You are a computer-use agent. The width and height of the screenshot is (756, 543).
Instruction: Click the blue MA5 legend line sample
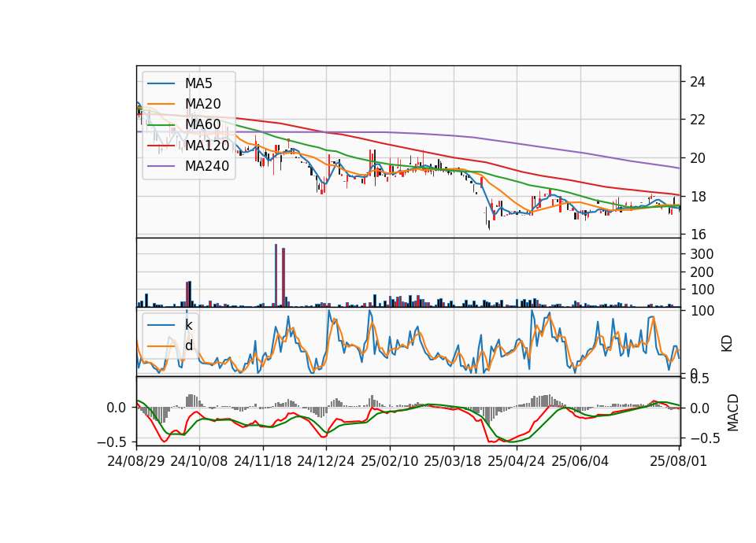coord(161,83)
